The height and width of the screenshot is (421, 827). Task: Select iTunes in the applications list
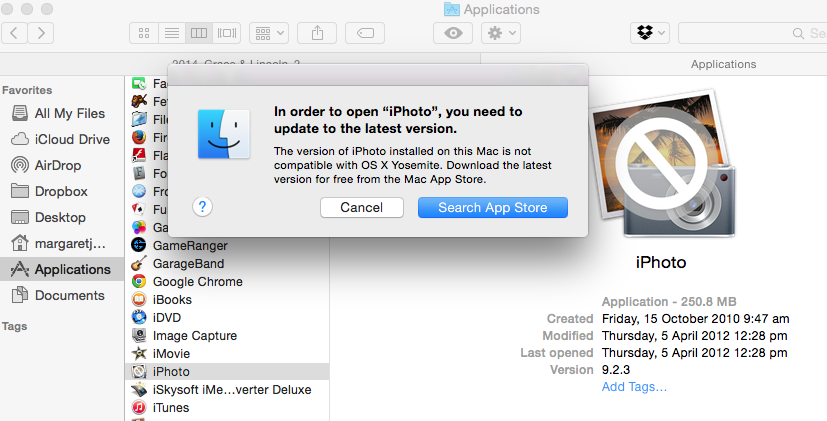click(x=227, y=407)
